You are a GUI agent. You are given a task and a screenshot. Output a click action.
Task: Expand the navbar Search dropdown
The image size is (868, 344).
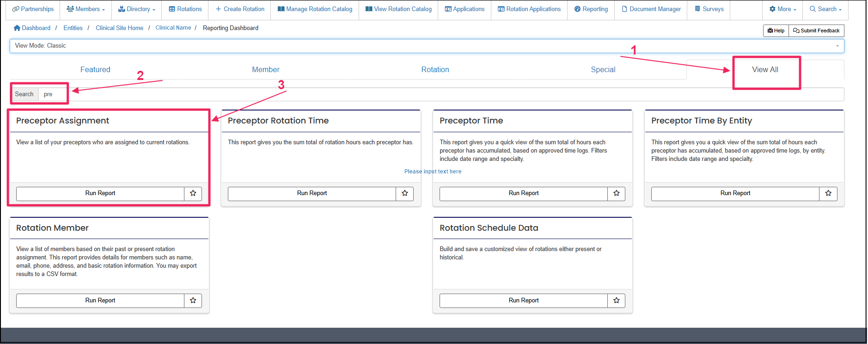[x=825, y=9]
